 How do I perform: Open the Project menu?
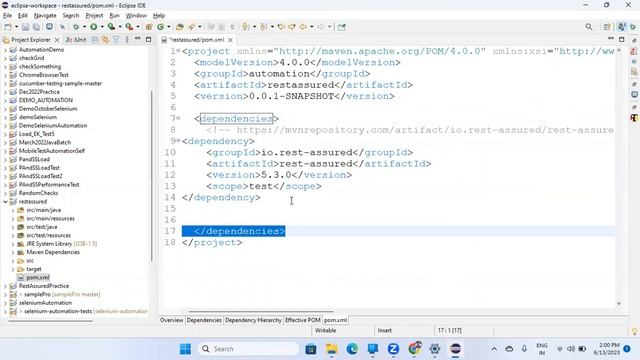(94, 16)
